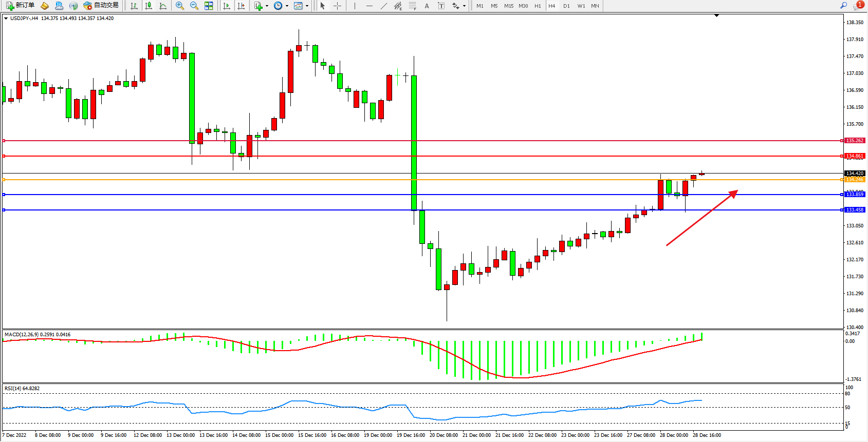Open the clock periods dropdown arrow
The image size is (868, 442).
coord(287,6)
